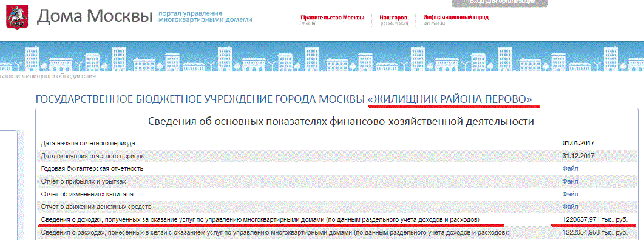Viewport: 644px width, 240px height.
Task: Open Файл for Годовая бухгалтерская отчетность
Action: pos(570,168)
